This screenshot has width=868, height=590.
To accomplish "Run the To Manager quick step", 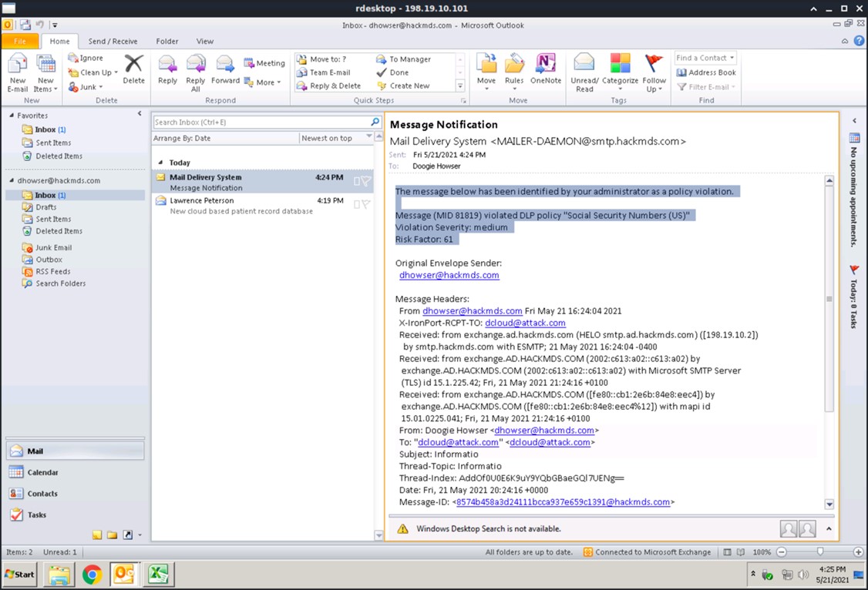I will (404, 59).
